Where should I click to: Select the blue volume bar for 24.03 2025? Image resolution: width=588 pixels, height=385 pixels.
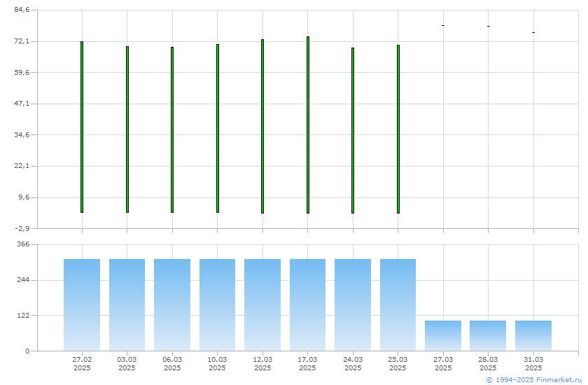[x=353, y=304]
